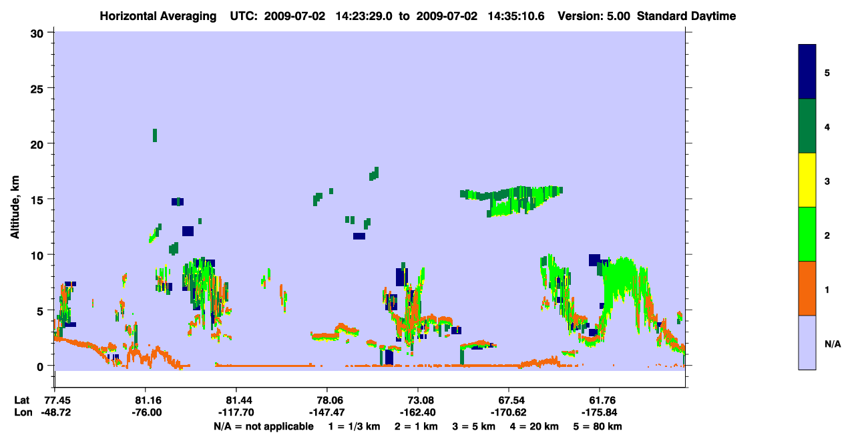Click the legend entry '1 = 1/3 km'
The width and height of the screenshot is (868, 445).
click(x=354, y=426)
